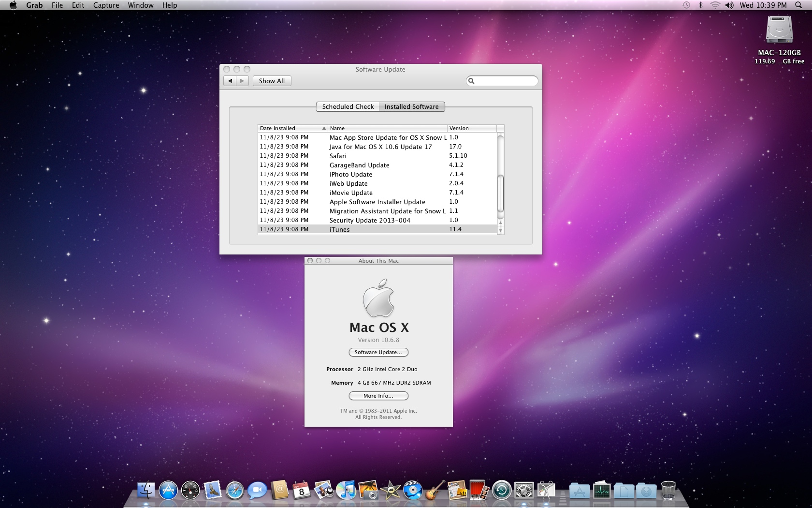Click the Wi-Fi status icon
Screen dimensions: 812x508
(715, 5)
